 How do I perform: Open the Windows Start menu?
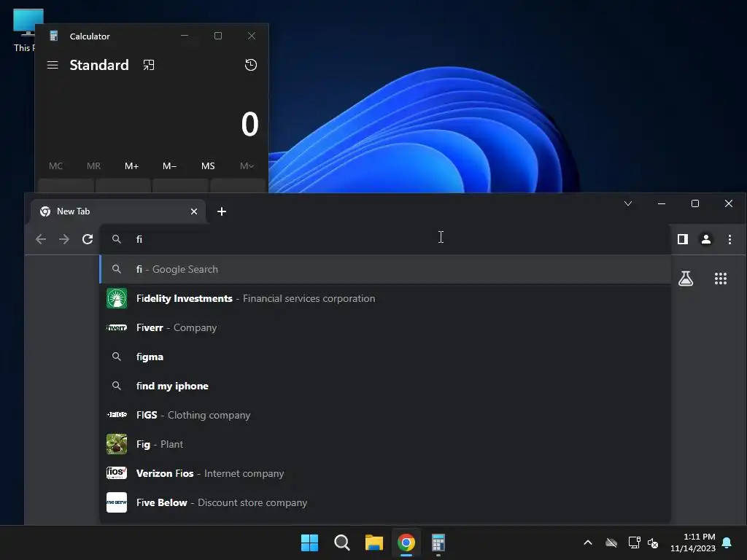pos(309,542)
